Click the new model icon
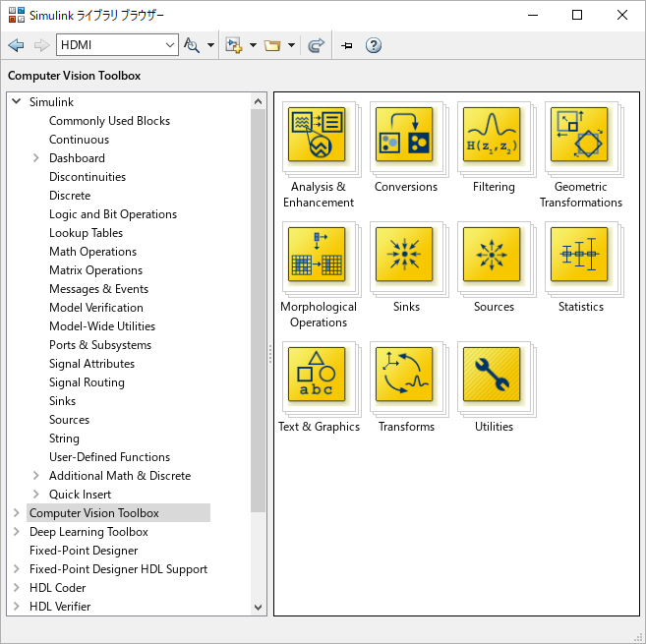Viewport: 646px width, 644px height. 234,45
